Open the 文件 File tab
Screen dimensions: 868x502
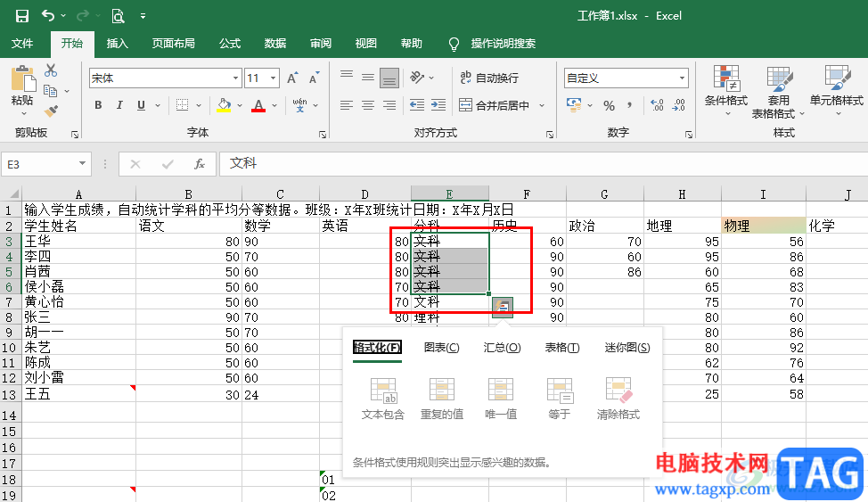point(22,43)
